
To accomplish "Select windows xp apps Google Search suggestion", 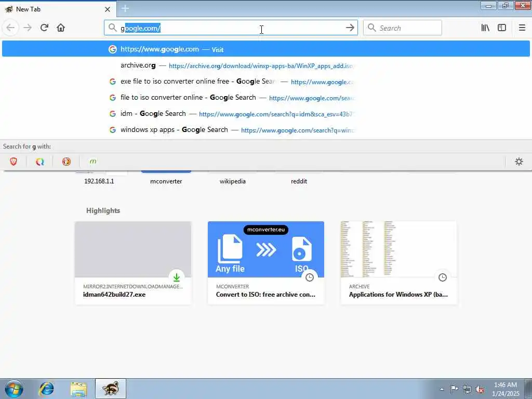I will 265,130.
